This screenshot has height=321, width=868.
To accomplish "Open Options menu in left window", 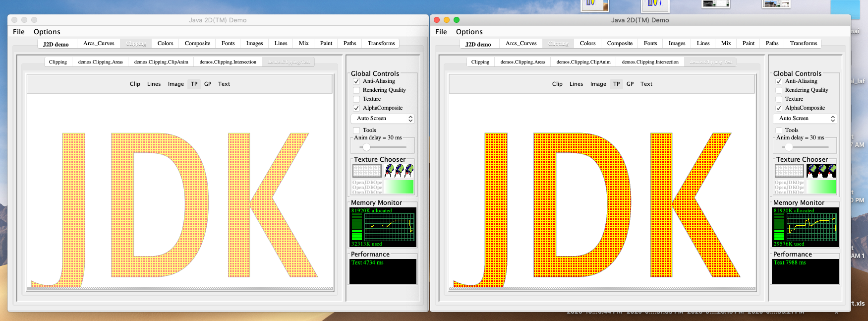I will (x=47, y=32).
